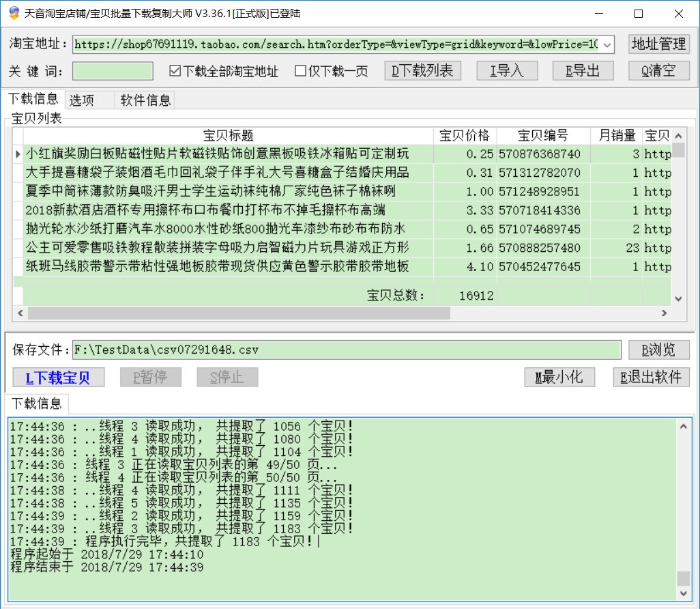The image size is (700, 609).
Task: Click the M最小化 button
Action: click(x=559, y=377)
